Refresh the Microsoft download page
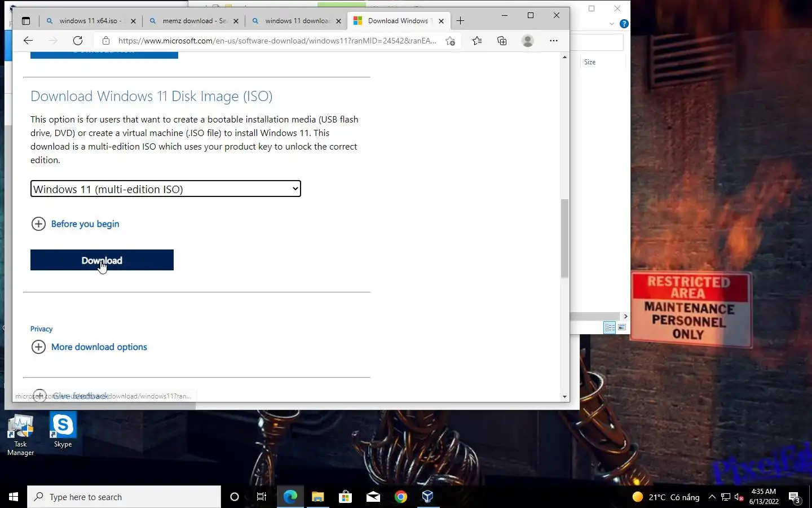This screenshot has width=812, height=508. click(78, 41)
